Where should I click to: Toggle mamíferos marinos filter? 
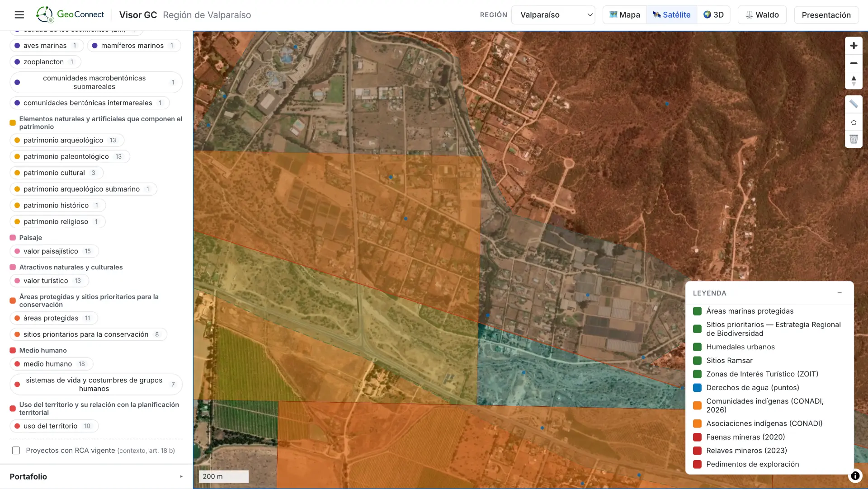coord(134,46)
